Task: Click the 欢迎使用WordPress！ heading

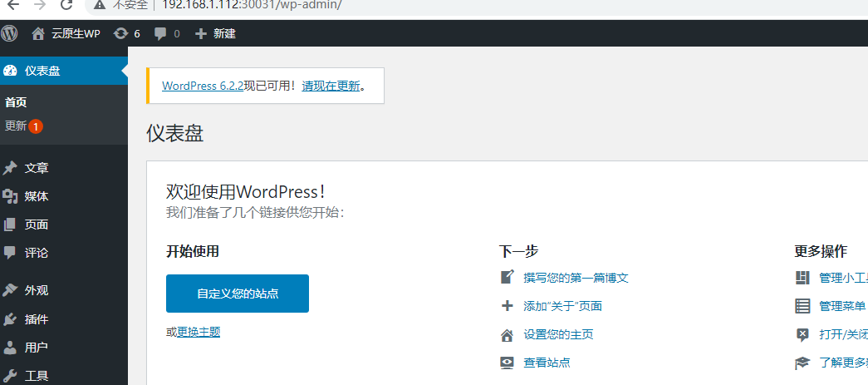Action: (246, 192)
